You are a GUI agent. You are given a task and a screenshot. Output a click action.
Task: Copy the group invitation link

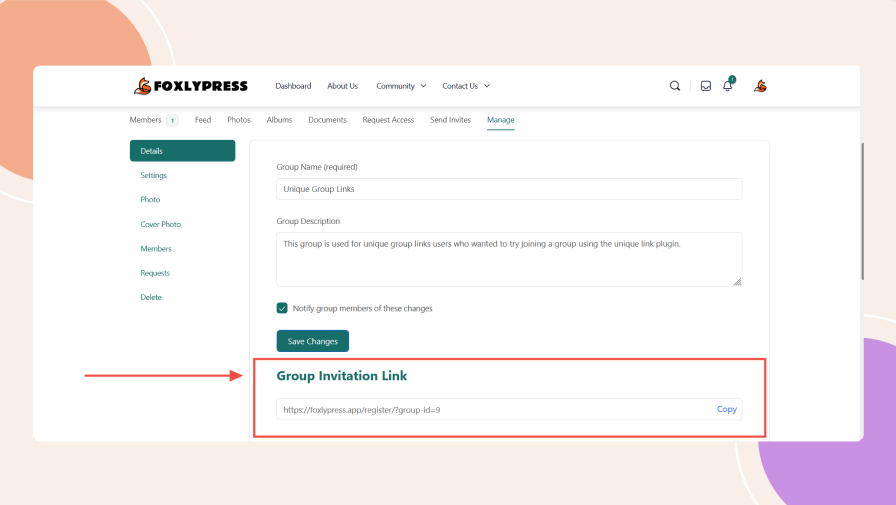(726, 409)
